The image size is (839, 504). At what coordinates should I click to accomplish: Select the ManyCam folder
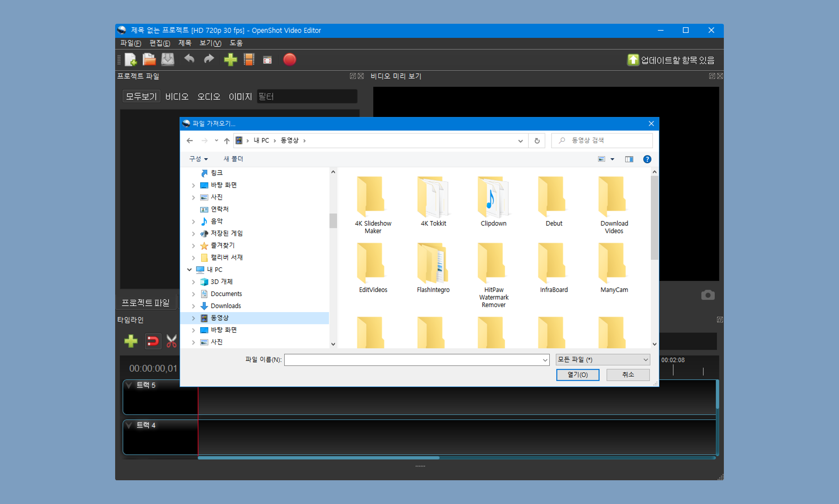[614, 268]
